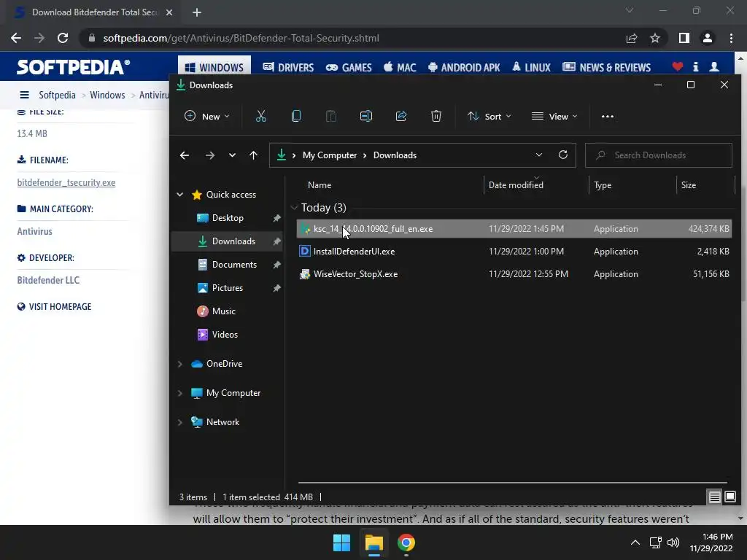Click the Delete trash icon in Explorer toolbar
Image resolution: width=747 pixels, height=560 pixels.
pyautogui.click(x=436, y=116)
